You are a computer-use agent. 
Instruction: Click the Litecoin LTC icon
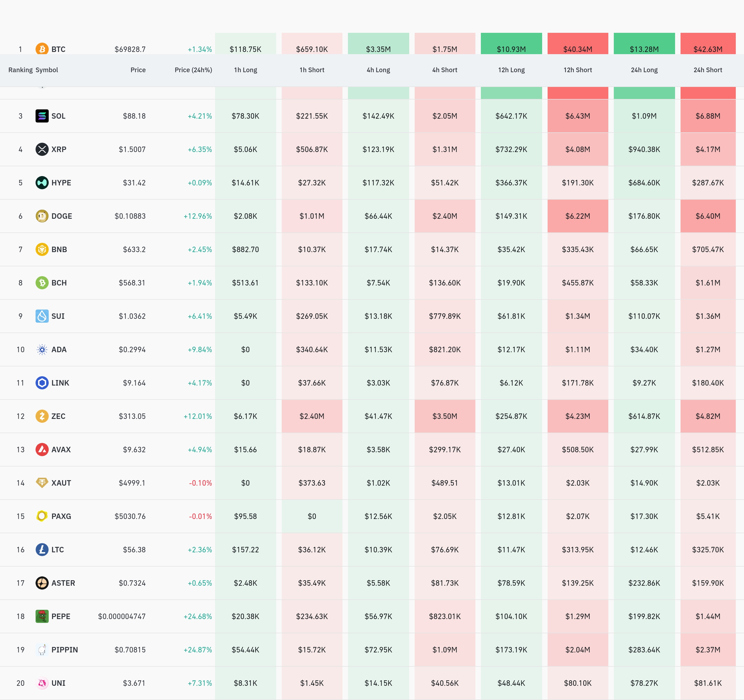coord(42,550)
